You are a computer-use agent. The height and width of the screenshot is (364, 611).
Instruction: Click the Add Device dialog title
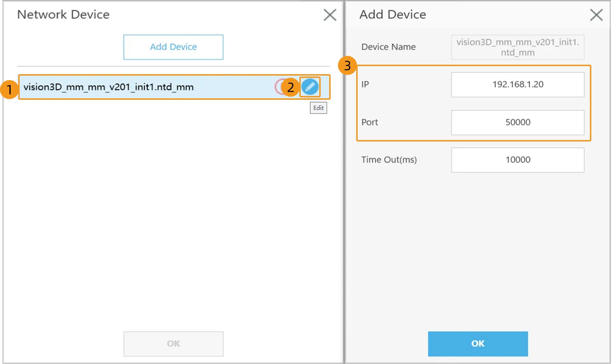pyautogui.click(x=392, y=14)
